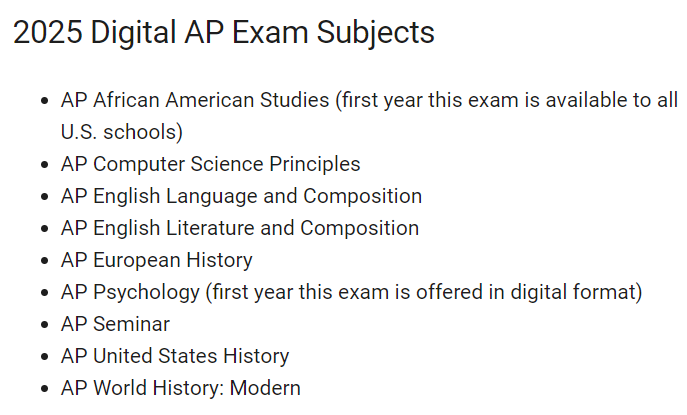This screenshot has height=415, width=687.
Task: Click the '2025 Digital AP Exam Subjects' heading
Action: (223, 33)
